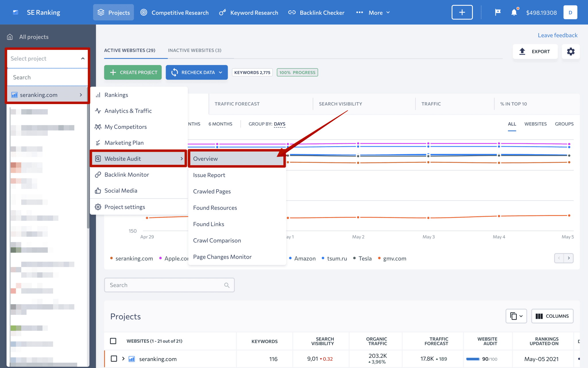Image resolution: width=588 pixels, height=368 pixels.
Task: Click the Create Project button
Action: 133,72
